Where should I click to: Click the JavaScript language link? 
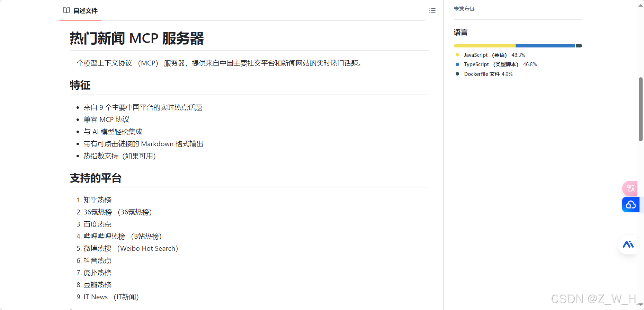tap(485, 55)
